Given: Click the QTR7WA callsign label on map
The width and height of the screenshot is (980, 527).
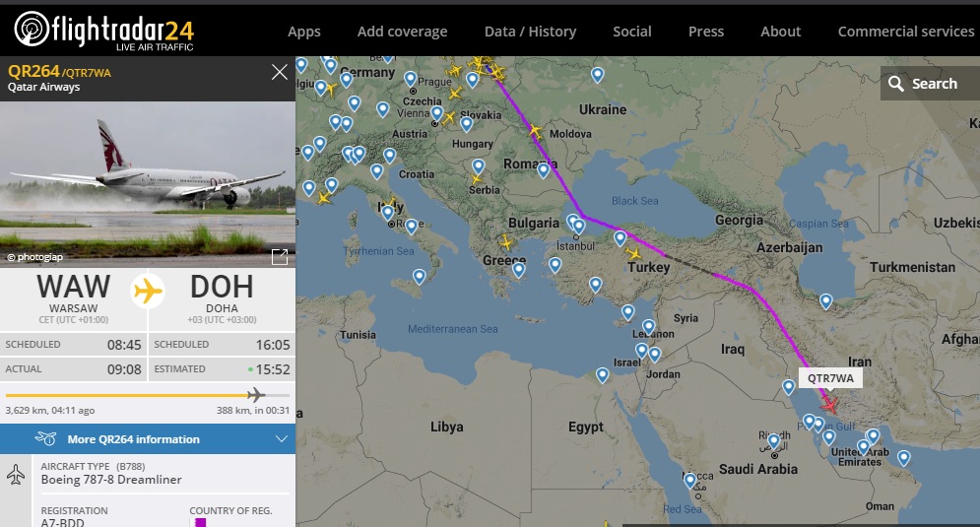Looking at the screenshot, I should [830, 378].
